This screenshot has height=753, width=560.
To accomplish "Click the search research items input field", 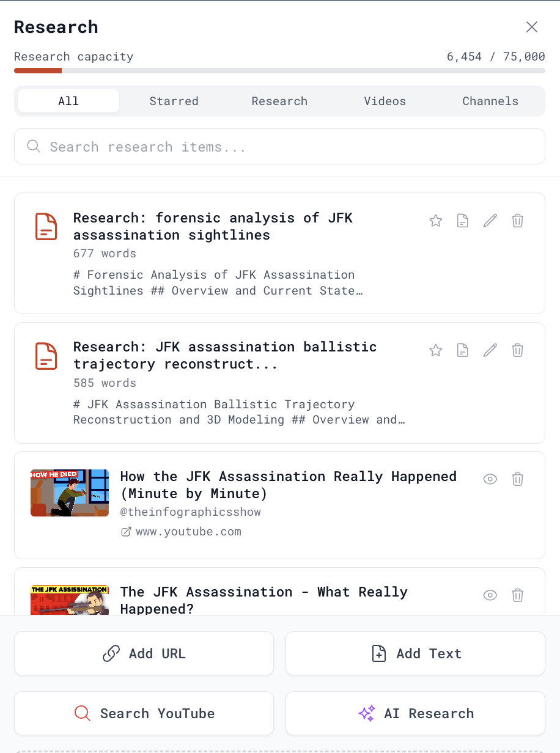I will pyautogui.click(x=279, y=146).
